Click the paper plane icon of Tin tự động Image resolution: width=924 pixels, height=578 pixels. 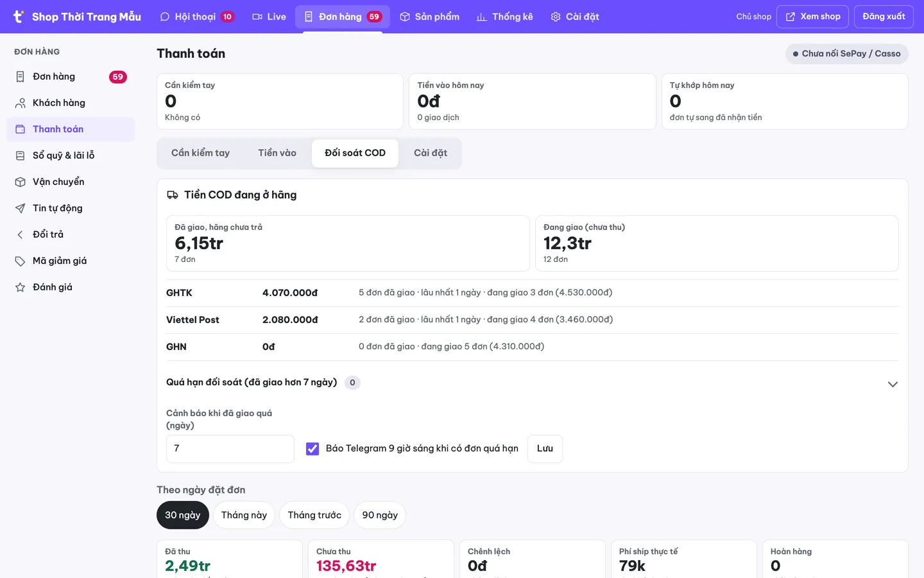click(x=20, y=209)
